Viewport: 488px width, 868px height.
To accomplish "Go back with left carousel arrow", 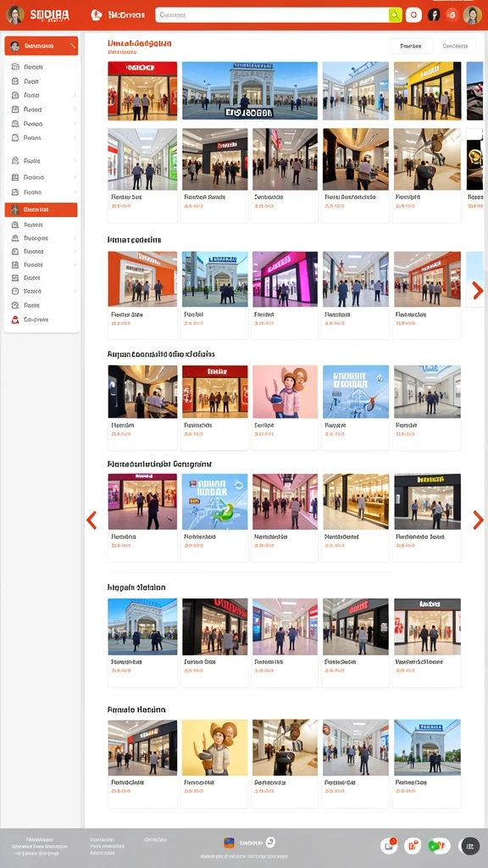I will (x=91, y=520).
